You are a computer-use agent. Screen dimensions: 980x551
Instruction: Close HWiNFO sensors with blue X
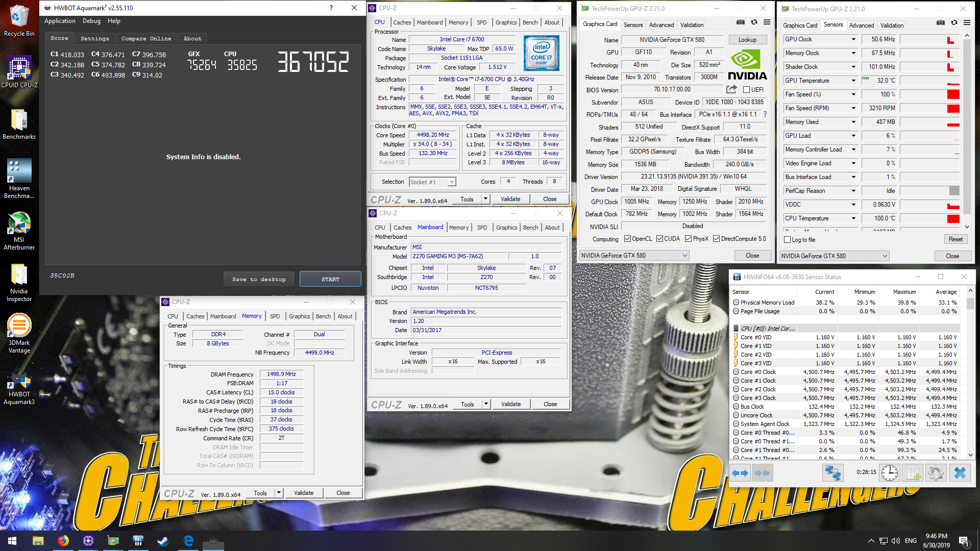coord(960,473)
